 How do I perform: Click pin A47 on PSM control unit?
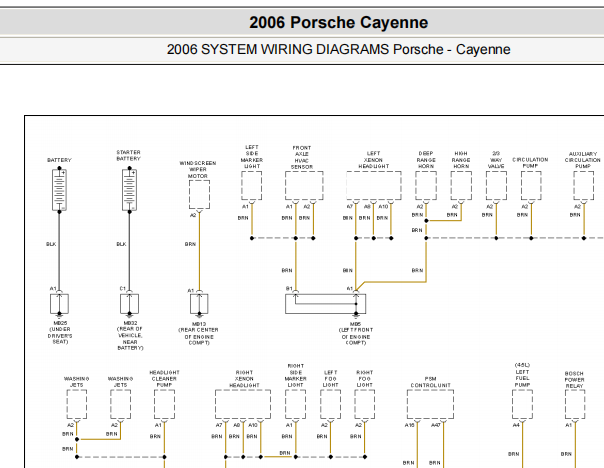[x=436, y=425]
